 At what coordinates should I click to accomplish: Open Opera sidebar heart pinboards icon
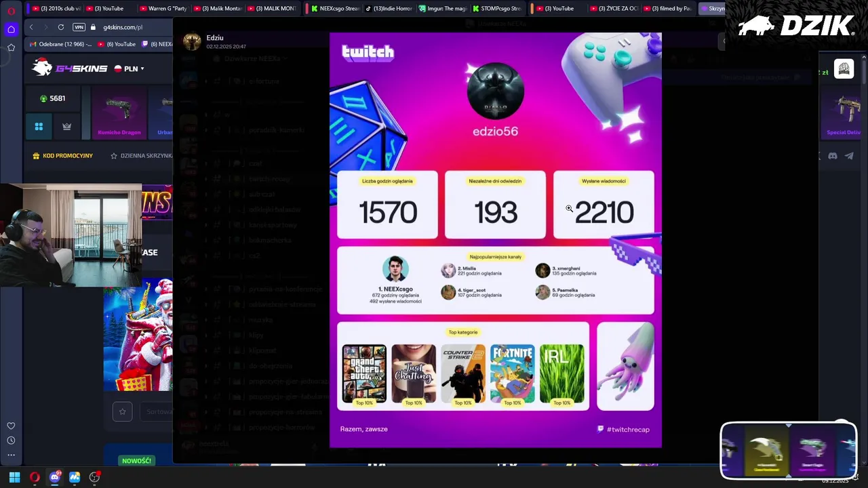11,426
